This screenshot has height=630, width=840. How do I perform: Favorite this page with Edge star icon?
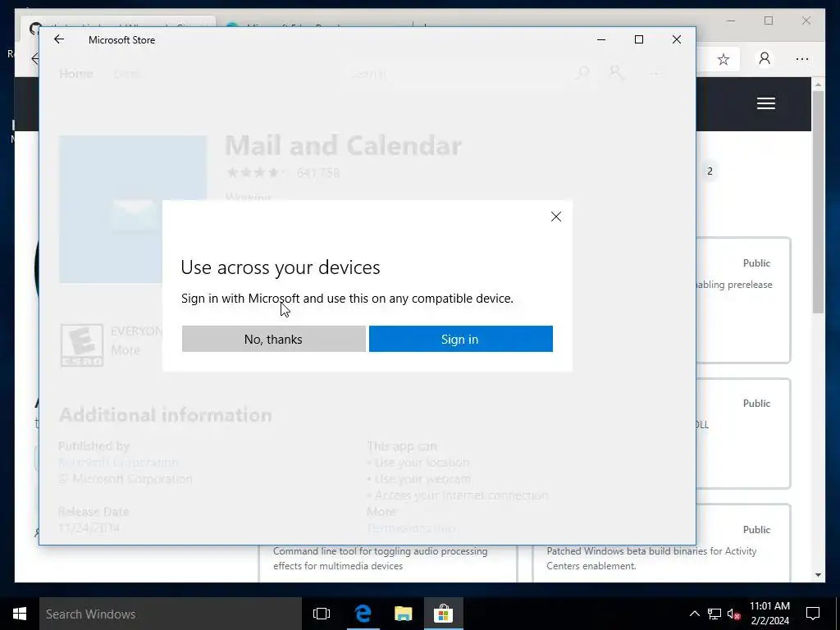tap(724, 59)
